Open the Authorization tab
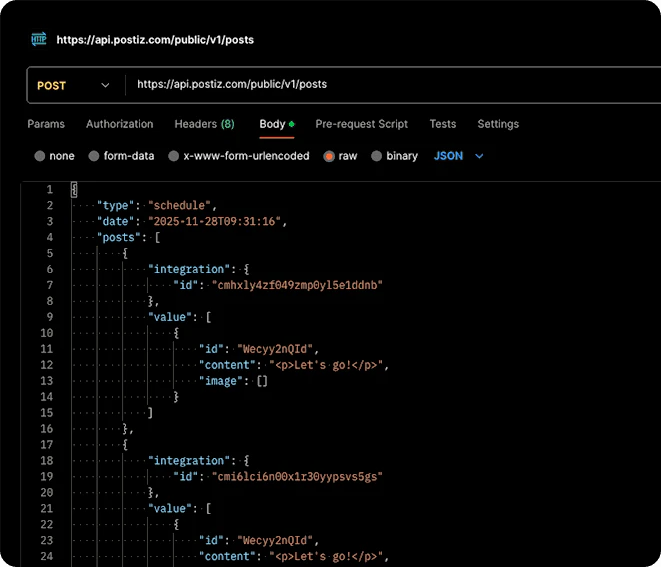The image size is (661, 567). [119, 124]
